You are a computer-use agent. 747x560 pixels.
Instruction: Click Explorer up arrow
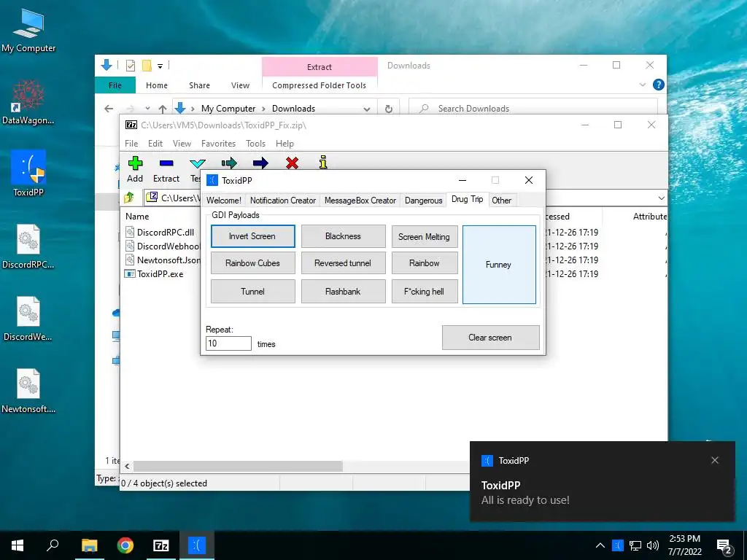click(163, 109)
